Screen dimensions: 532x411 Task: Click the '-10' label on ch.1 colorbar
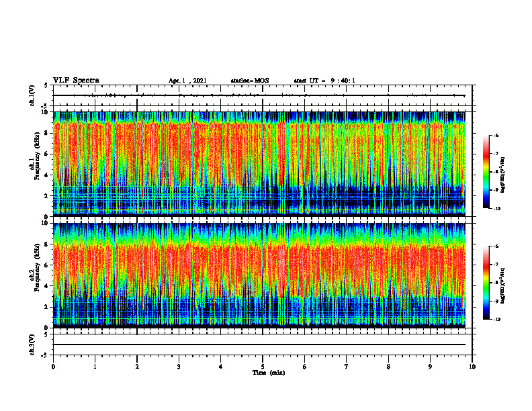pyautogui.click(x=496, y=209)
